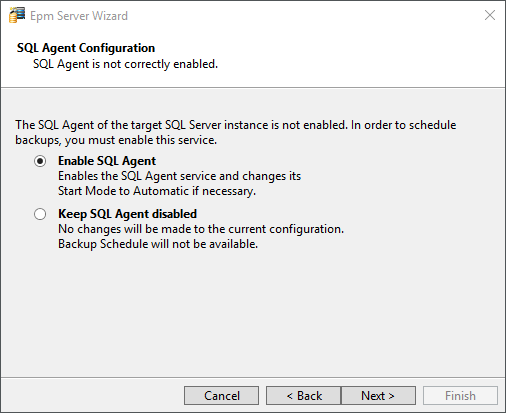Select the Enable SQL Agent radio button
This screenshot has width=506, height=413.
click(40, 161)
